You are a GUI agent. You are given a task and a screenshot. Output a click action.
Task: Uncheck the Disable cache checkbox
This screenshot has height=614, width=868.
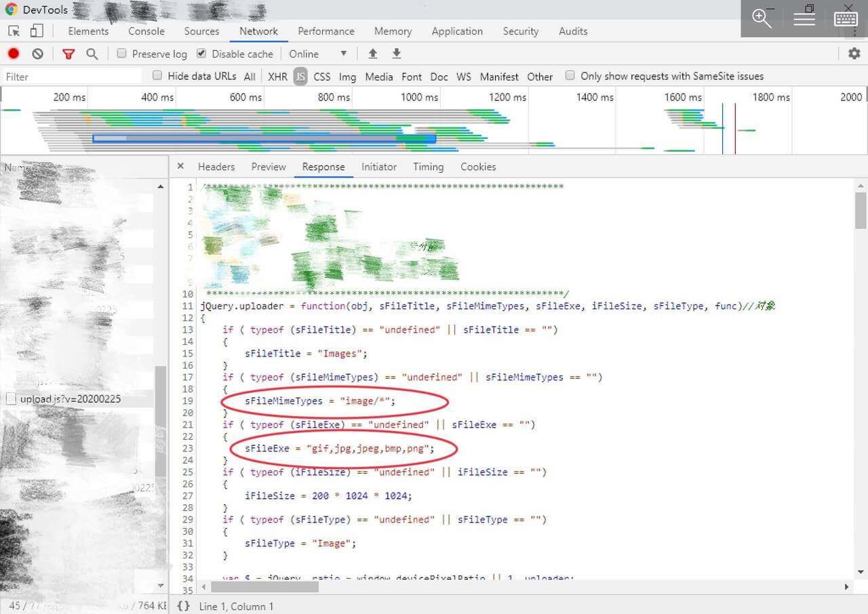[x=201, y=54]
